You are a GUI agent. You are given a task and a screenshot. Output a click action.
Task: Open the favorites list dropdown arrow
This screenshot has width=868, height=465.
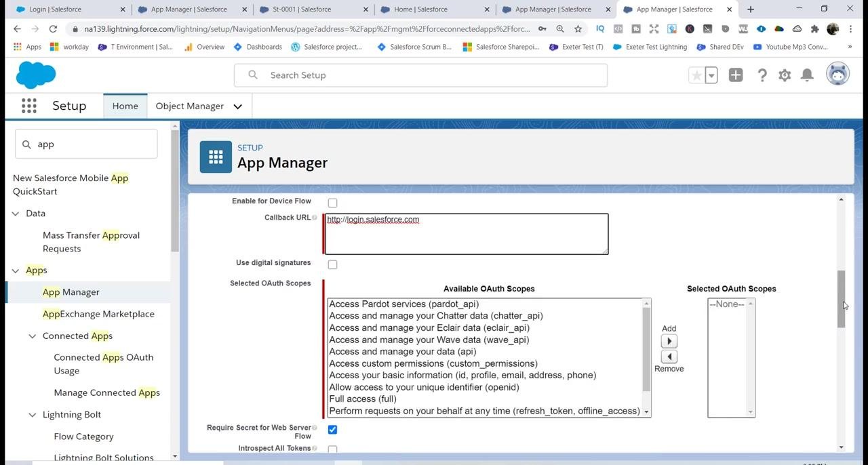click(711, 75)
